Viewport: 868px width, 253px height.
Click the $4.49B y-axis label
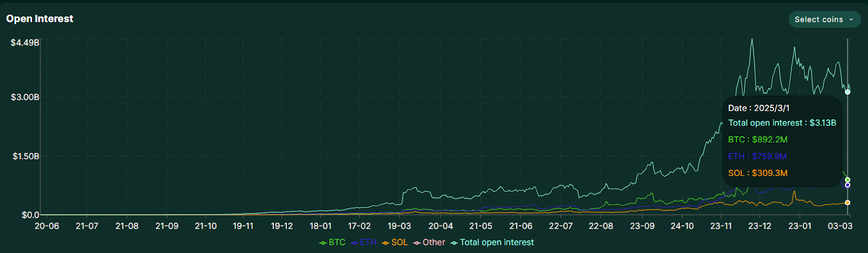(x=25, y=42)
